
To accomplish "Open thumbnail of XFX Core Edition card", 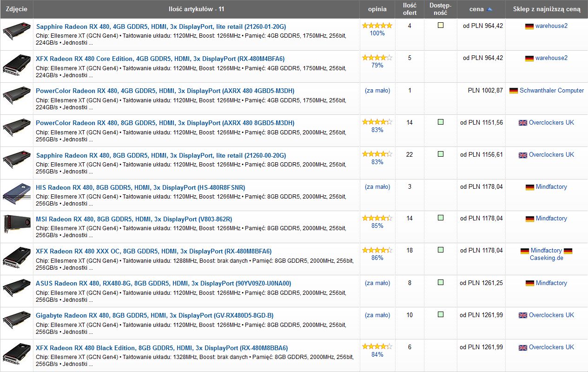I will [x=16, y=65].
